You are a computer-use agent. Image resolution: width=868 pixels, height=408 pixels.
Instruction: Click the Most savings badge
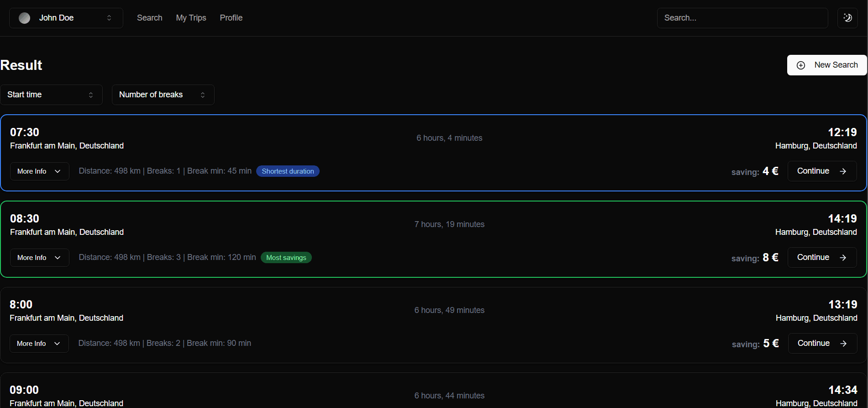tap(286, 258)
